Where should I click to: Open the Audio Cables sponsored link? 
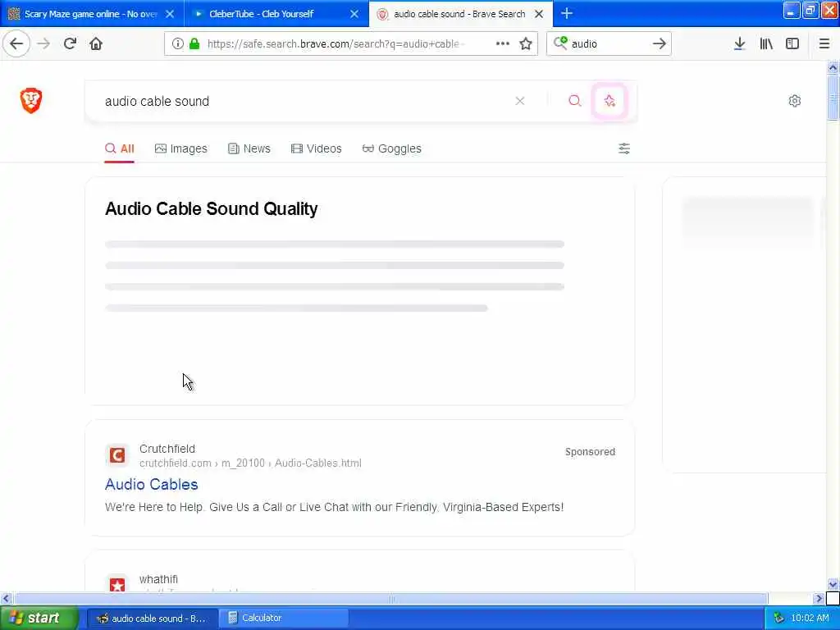(152, 484)
